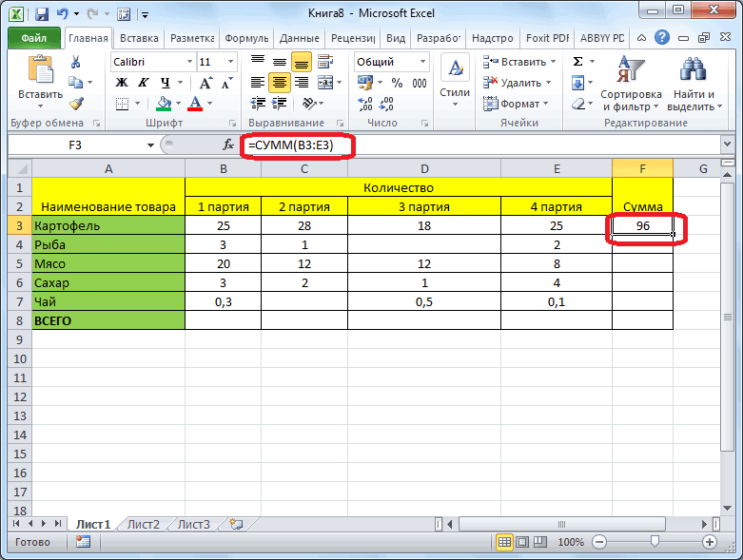Open the Общий number format dropdown

tap(422, 62)
